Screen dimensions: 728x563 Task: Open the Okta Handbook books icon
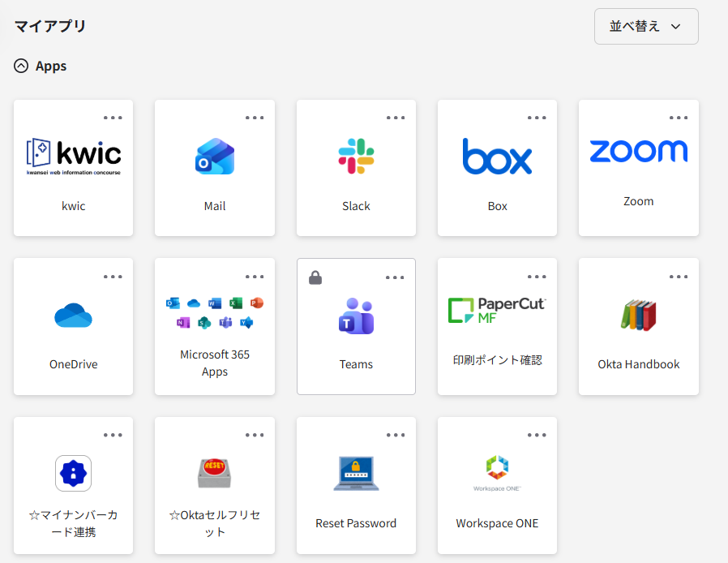click(x=638, y=315)
